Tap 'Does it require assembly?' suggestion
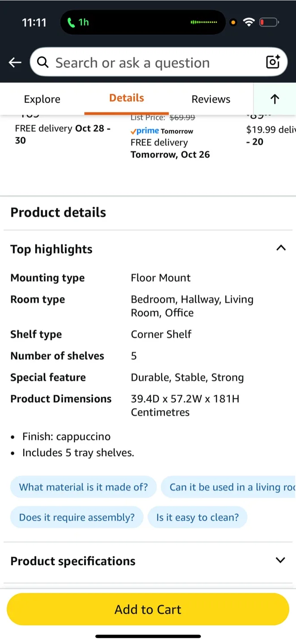 coord(76,517)
